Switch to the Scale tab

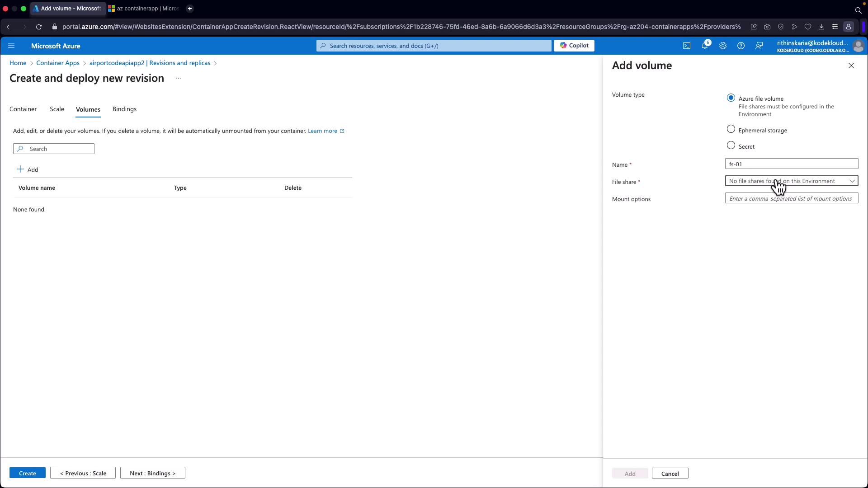(57, 109)
